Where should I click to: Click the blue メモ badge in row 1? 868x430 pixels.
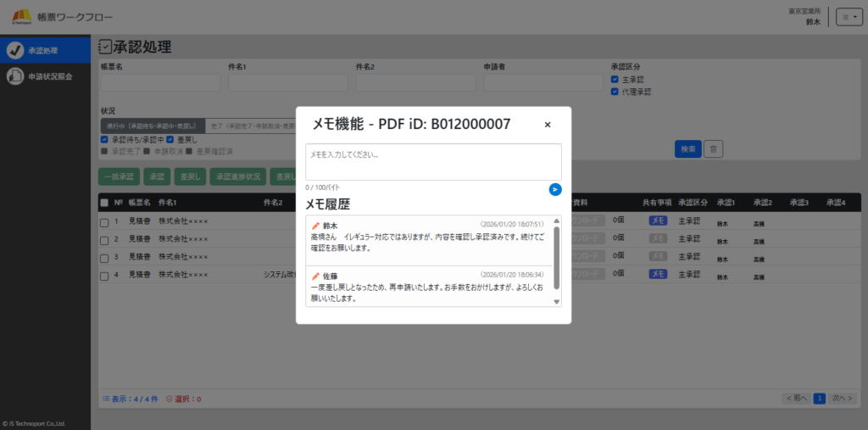pyautogui.click(x=658, y=221)
